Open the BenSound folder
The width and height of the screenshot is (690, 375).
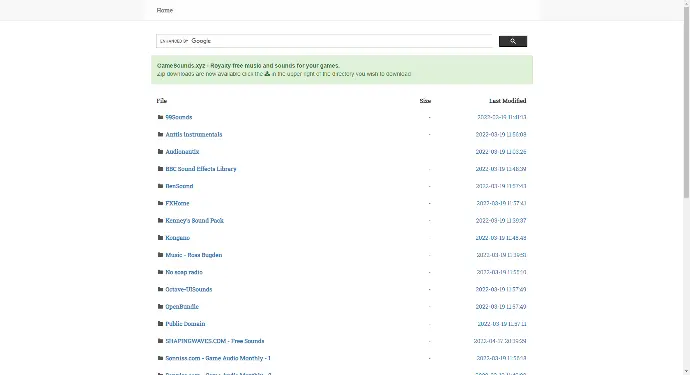point(179,186)
